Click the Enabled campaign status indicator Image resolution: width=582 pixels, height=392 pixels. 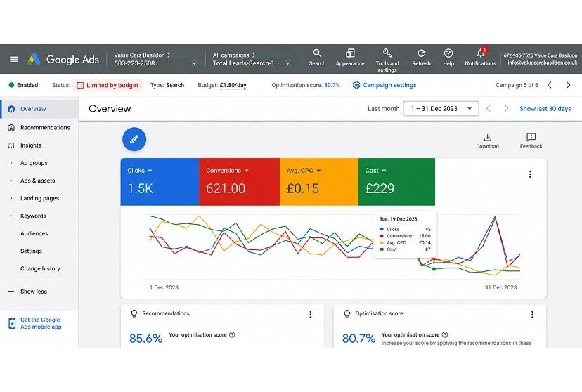pyautogui.click(x=23, y=85)
